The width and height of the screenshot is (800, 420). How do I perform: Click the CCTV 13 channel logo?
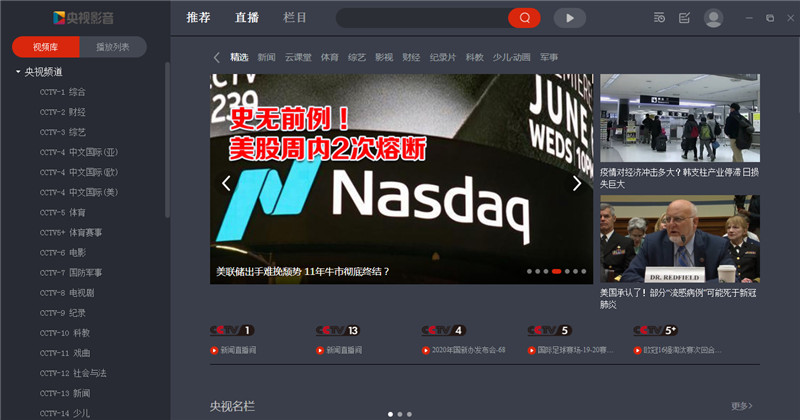(x=338, y=330)
